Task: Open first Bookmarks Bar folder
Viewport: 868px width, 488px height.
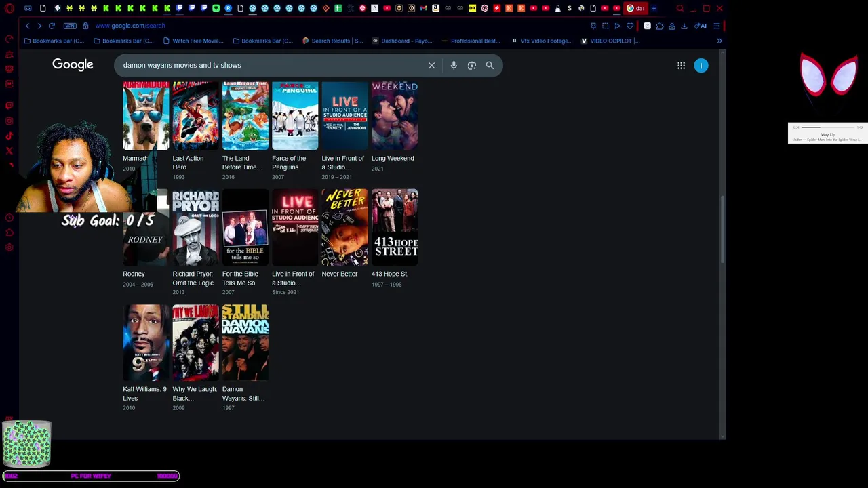Action: [54, 41]
